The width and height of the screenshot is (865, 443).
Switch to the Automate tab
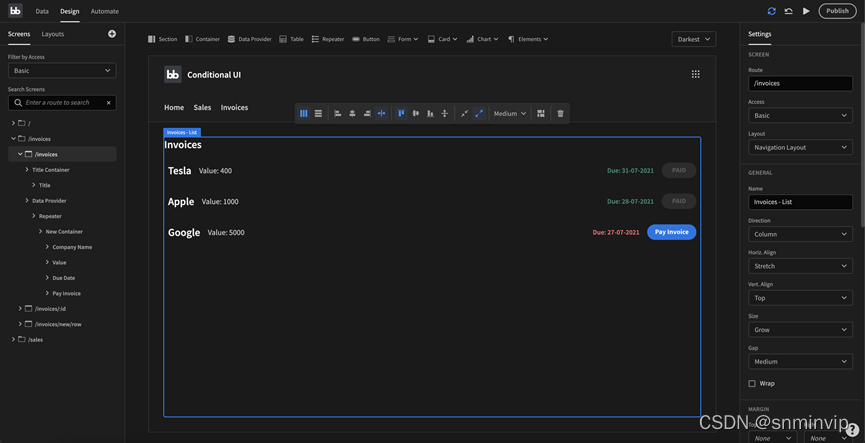(104, 11)
